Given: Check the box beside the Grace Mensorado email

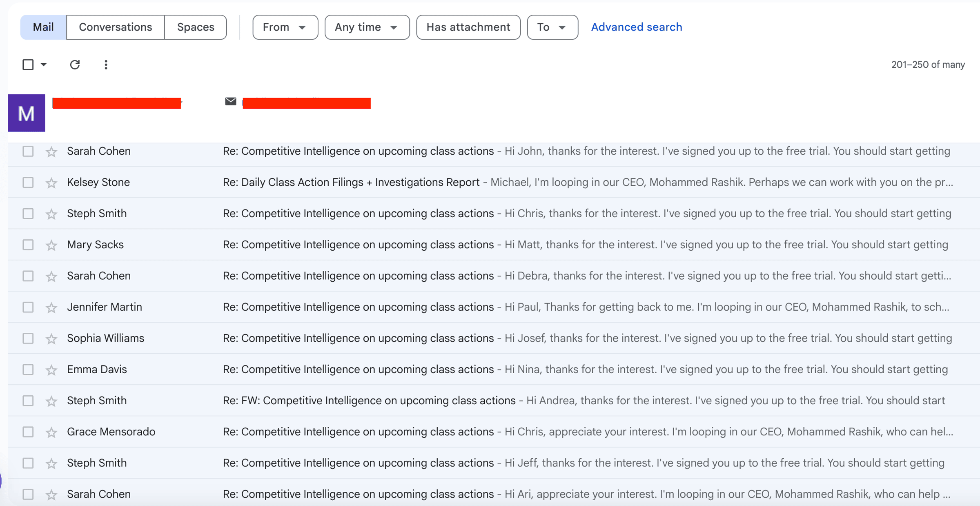Looking at the screenshot, I should click(28, 432).
